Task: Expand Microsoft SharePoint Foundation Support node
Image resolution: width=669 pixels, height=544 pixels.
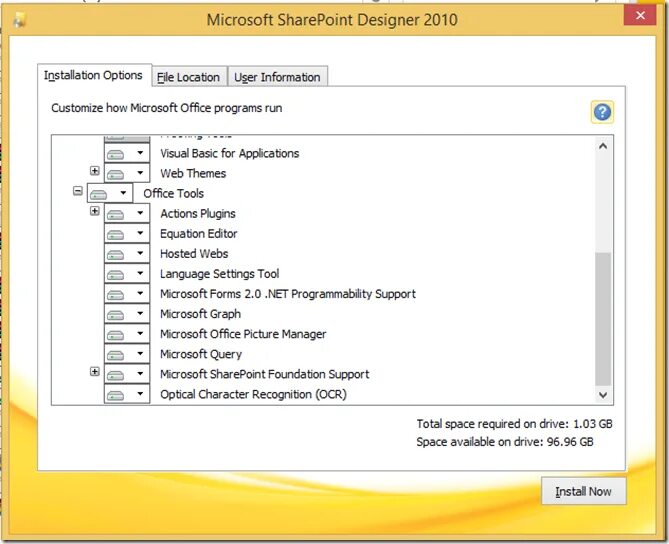Action: coord(95,372)
